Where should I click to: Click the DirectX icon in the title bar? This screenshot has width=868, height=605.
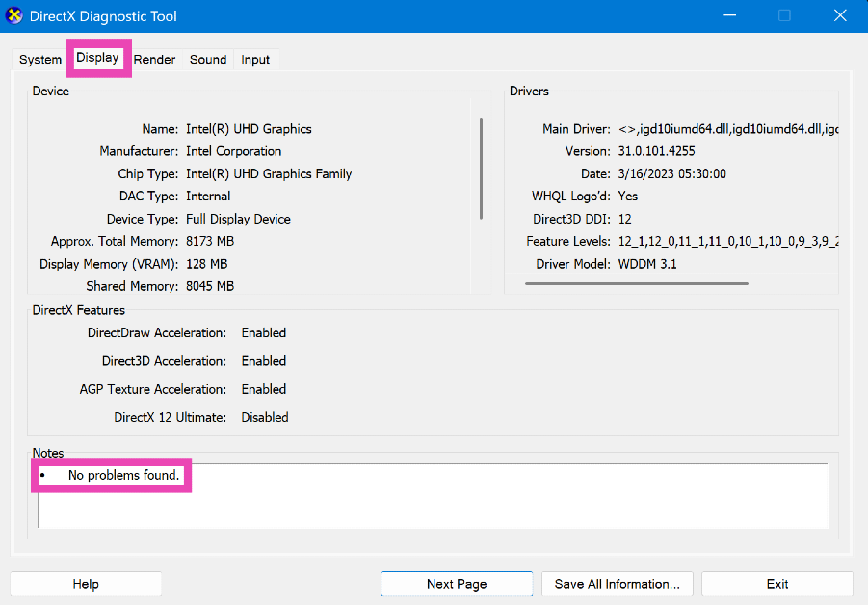15,16
